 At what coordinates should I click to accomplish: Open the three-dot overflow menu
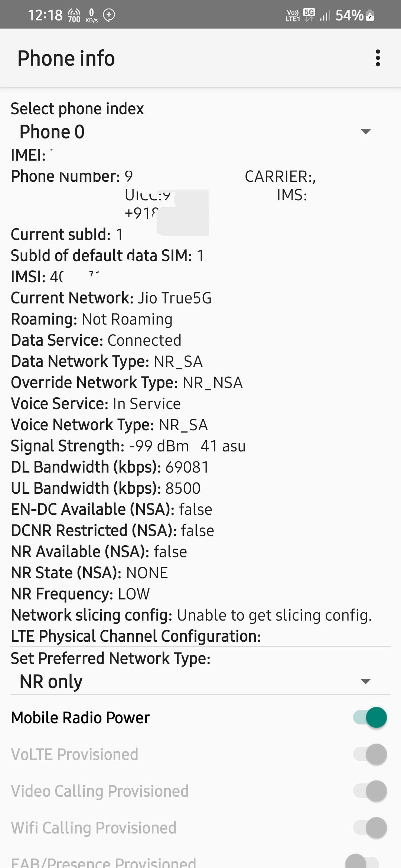tap(378, 58)
